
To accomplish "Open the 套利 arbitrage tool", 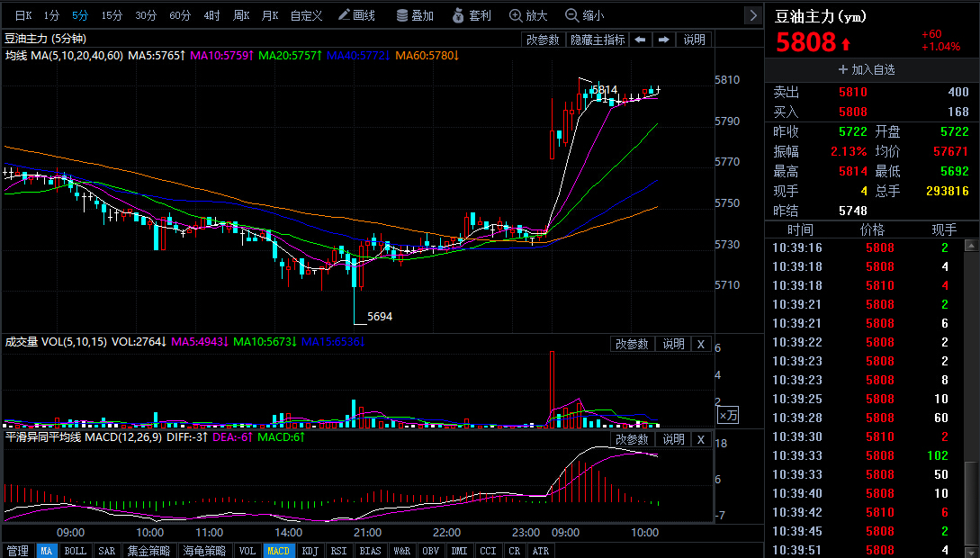I will (x=472, y=15).
